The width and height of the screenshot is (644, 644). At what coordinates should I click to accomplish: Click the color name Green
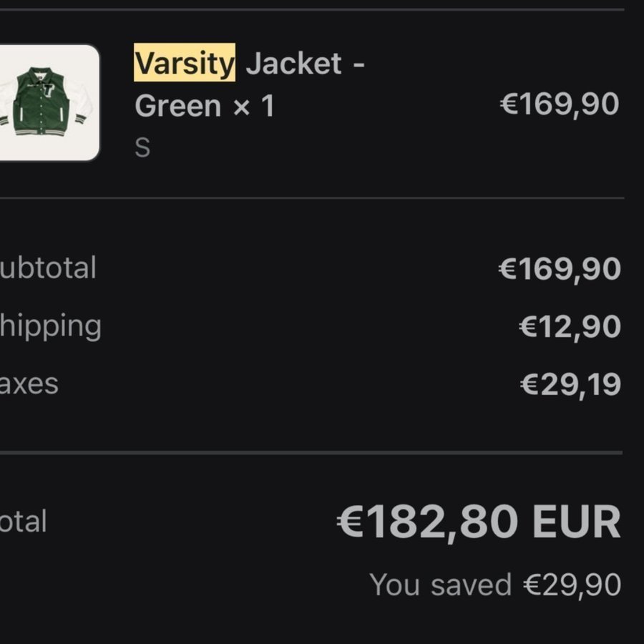click(177, 107)
